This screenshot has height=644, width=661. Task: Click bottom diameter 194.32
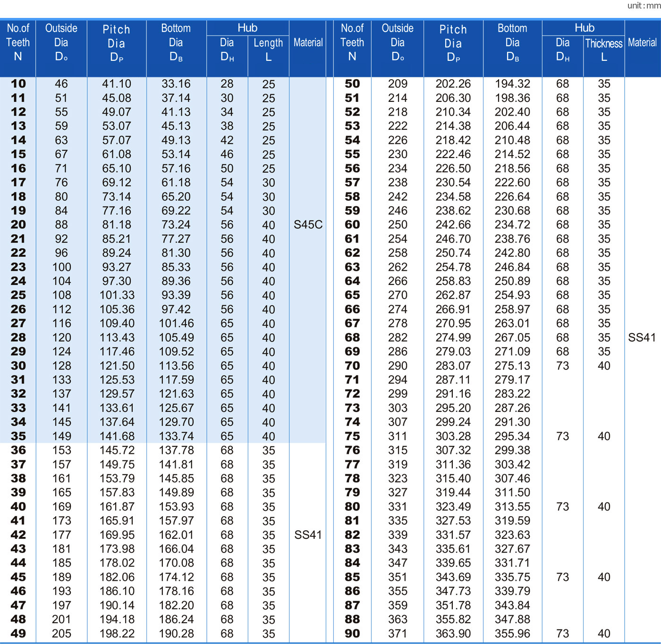[x=512, y=84]
